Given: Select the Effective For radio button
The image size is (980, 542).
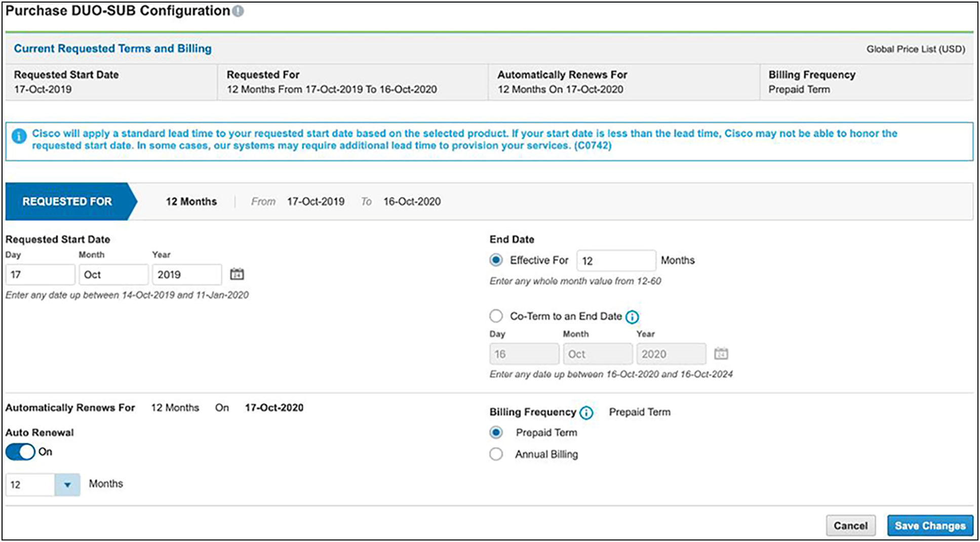Looking at the screenshot, I should point(496,260).
